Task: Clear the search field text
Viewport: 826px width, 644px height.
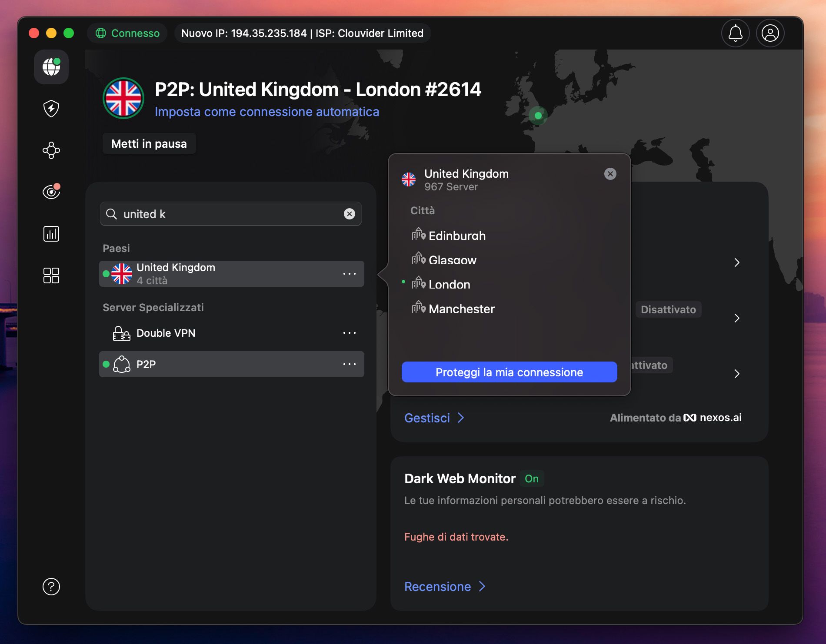Action: coord(350,214)
